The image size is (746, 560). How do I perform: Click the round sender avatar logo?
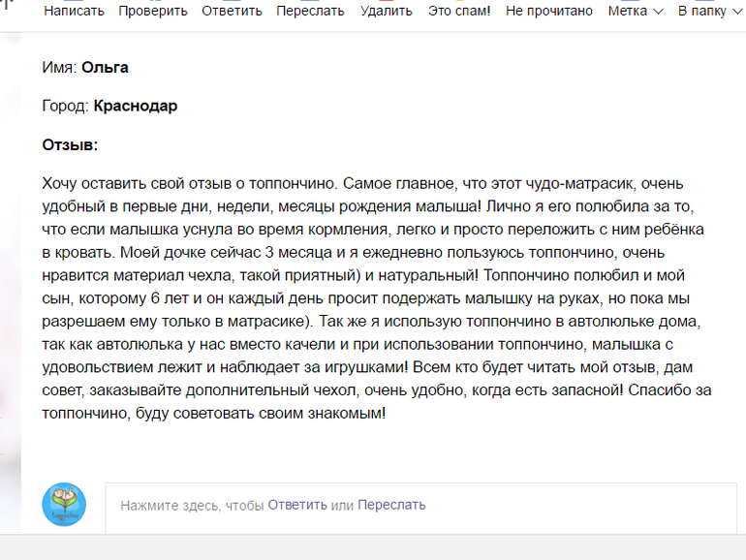pyautogui.click(x=64, y=505)
